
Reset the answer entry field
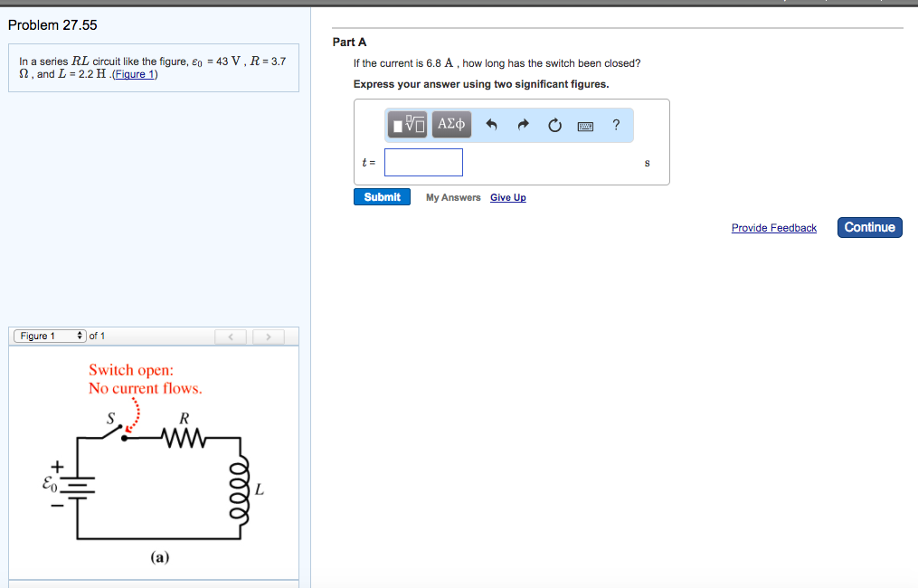[554, 125]
